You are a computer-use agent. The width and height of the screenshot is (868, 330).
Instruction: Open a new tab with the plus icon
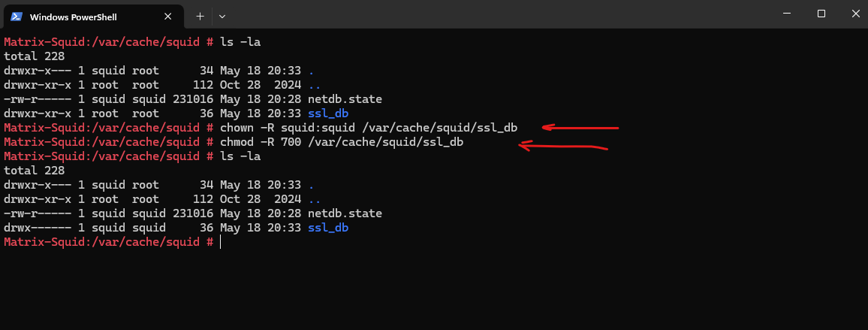[x=200, y=16]
